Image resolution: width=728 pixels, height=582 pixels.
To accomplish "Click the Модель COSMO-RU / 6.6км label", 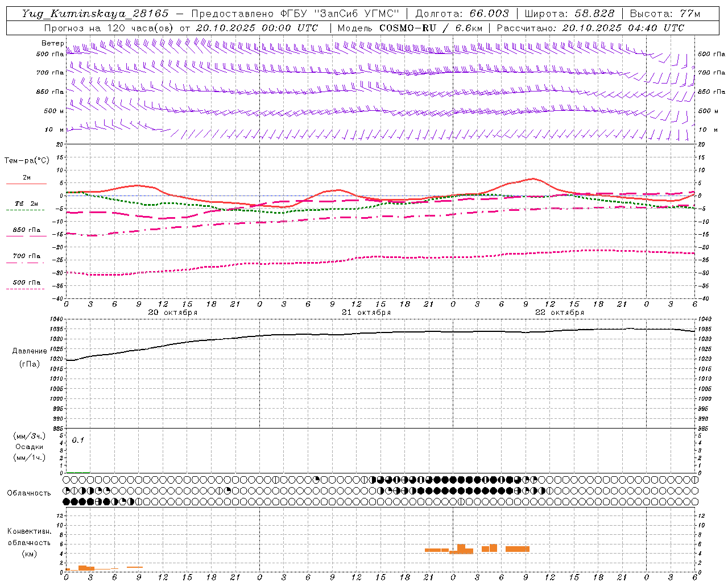I will 410,28.
